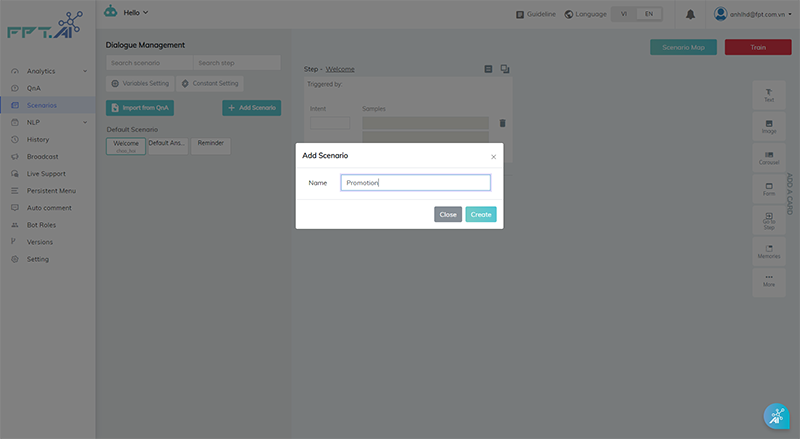Click the History clock icon
800x439 pixels.
(x=15, y=139)
